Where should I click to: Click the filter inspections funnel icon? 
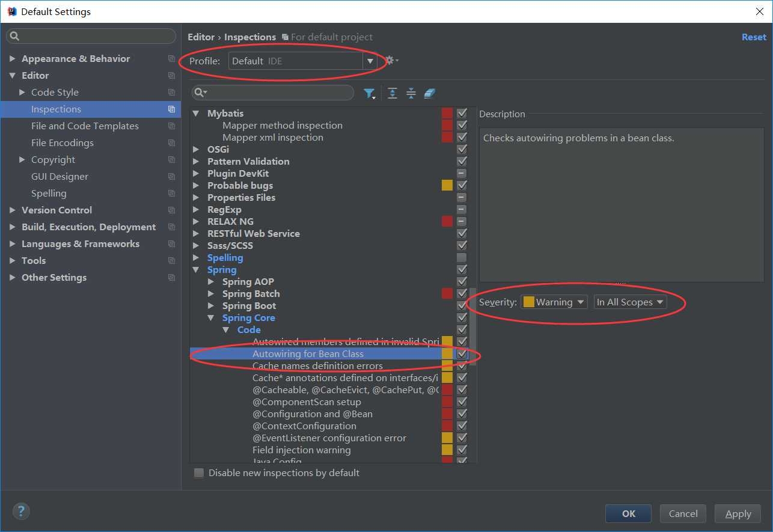(x=369, y=93)
